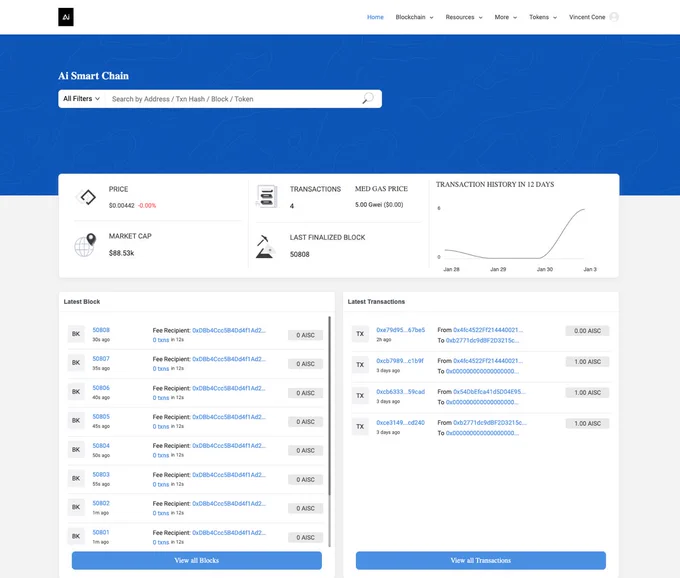Open transaction 0xce3149...cd240
680x578 pixels.
pyautogui.click(x=400, y=422)
